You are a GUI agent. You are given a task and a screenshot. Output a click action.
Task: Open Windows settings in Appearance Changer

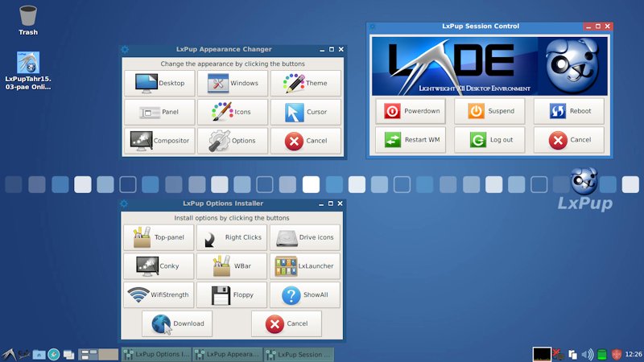[x=233, y=84]
